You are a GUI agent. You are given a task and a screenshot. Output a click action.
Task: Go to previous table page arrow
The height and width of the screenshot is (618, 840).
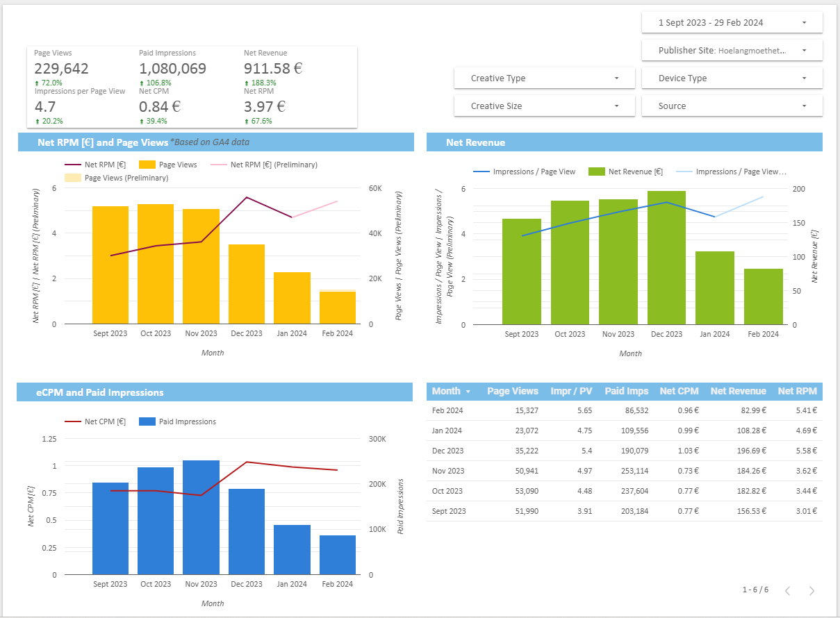coord(787,591)
